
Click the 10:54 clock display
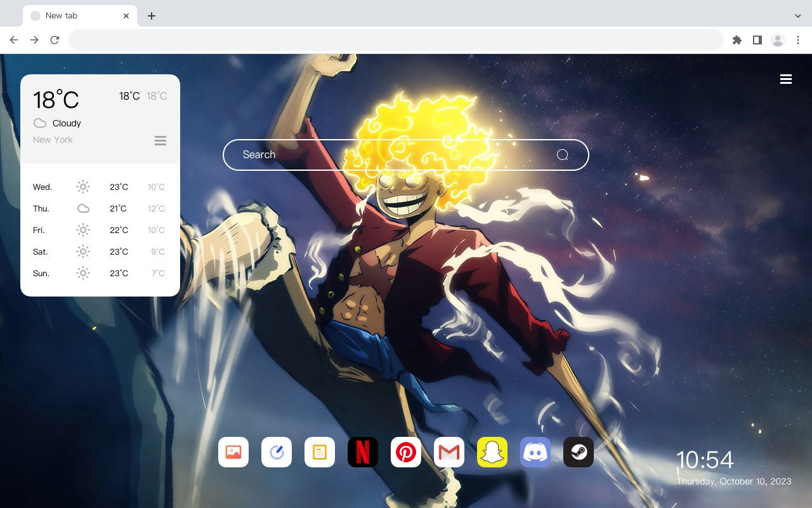tap(705, 460)
